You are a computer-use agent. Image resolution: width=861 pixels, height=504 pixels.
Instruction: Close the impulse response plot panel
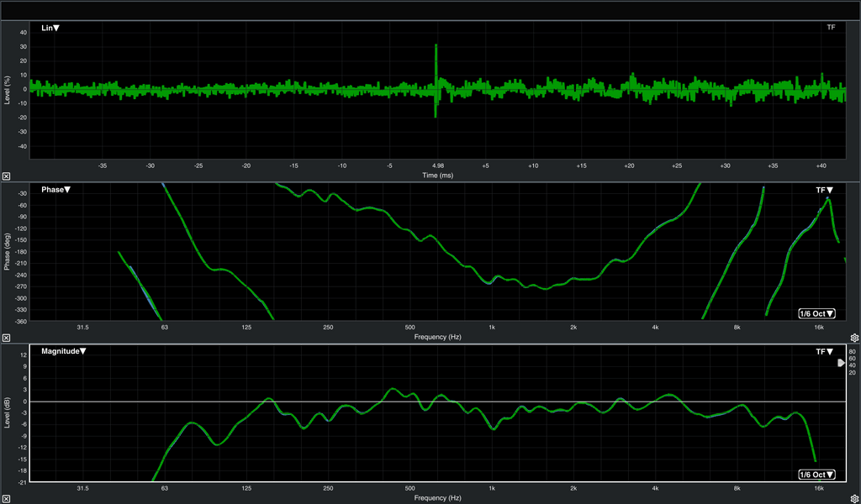(x=6, y=176)
